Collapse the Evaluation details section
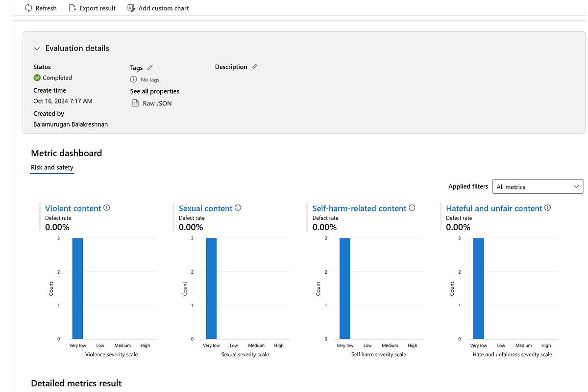Screen dimensions: 588x392 tap(36, 49)
